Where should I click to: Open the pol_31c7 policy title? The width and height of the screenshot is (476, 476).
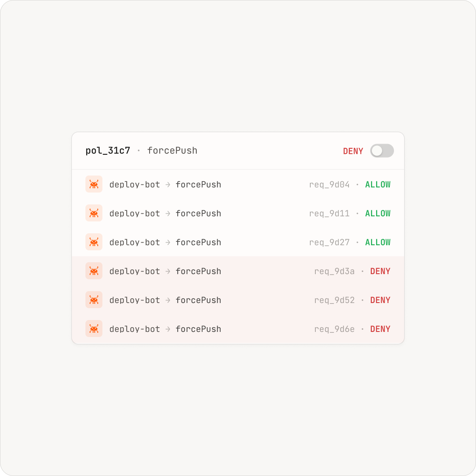pyautogui.click(x=108, y=150)
